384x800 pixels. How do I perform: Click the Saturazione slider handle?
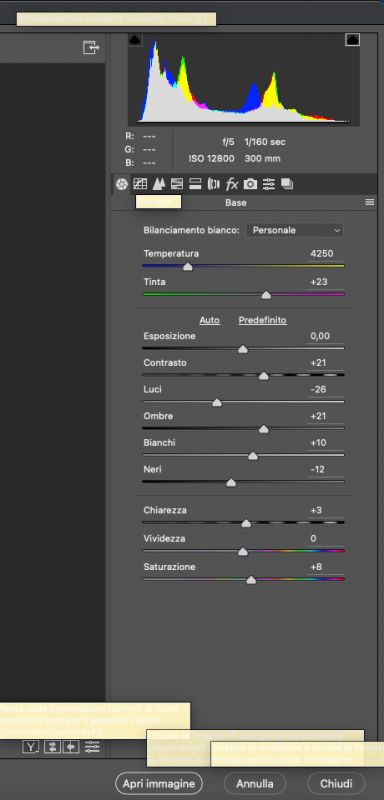(x=251, y=580)
